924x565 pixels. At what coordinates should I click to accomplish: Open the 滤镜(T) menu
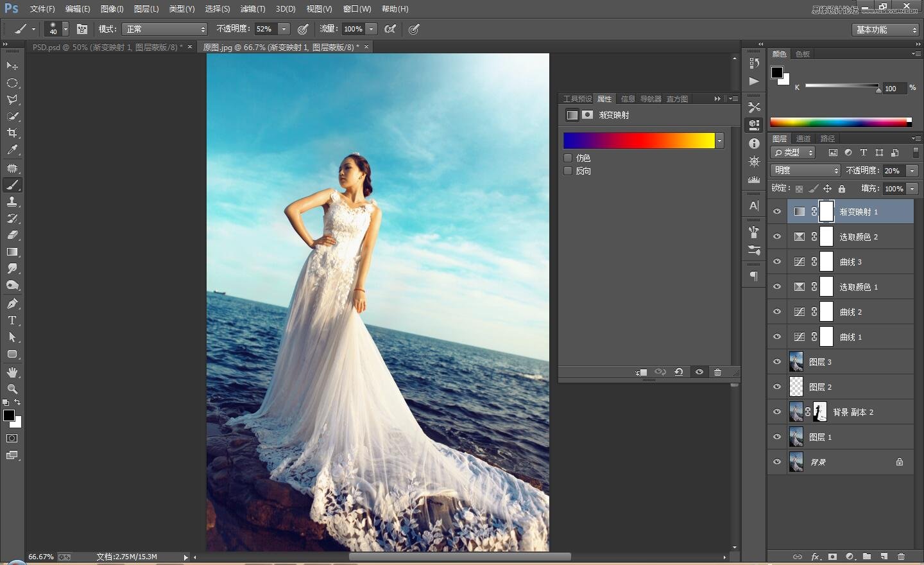pyautogui.click(x=252, y=9)
